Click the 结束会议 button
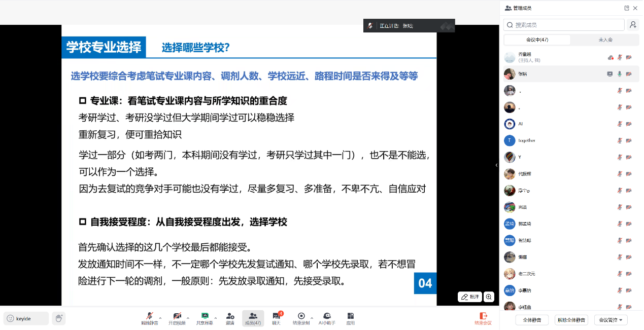The width and height of the screenshot is (644, 330). 483,318
